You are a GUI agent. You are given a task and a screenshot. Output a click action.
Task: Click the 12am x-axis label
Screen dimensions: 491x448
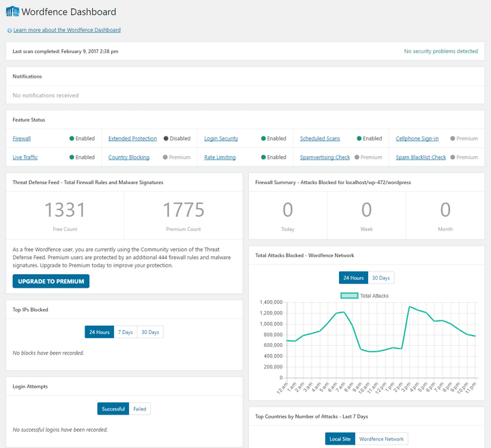[282, 388]
